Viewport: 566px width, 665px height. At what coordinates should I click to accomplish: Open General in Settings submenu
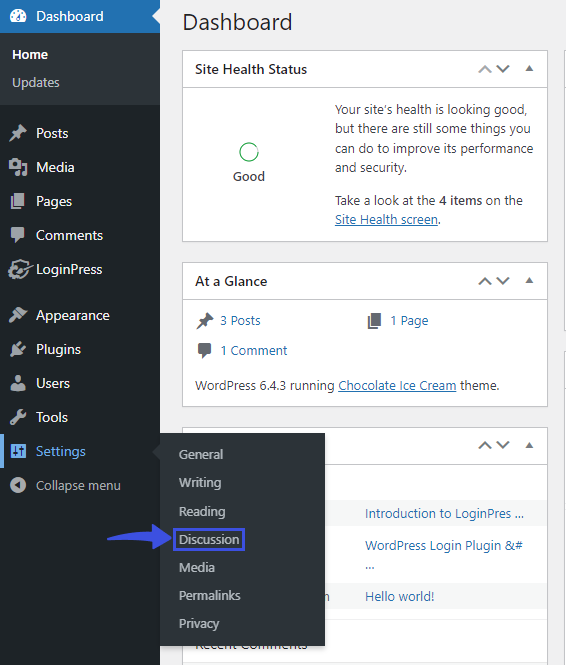(x=201, y=455)
